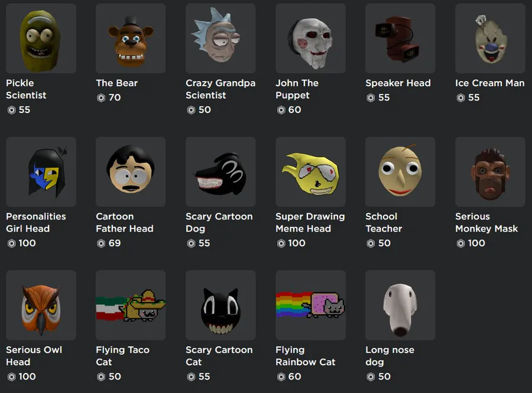Open the Pickle Scientist head thumbnail
The width and height of the screenshot is (532, 393).
pos(41,38)
